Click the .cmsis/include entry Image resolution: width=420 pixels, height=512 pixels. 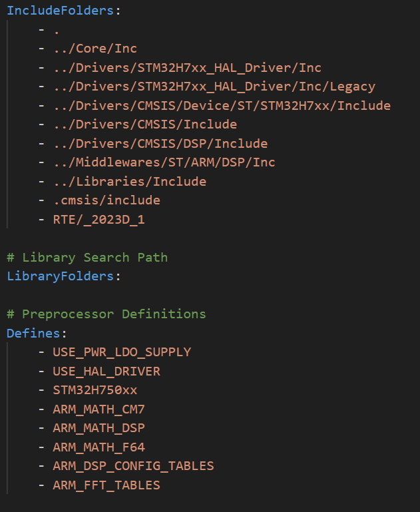[x=106, y=200]
